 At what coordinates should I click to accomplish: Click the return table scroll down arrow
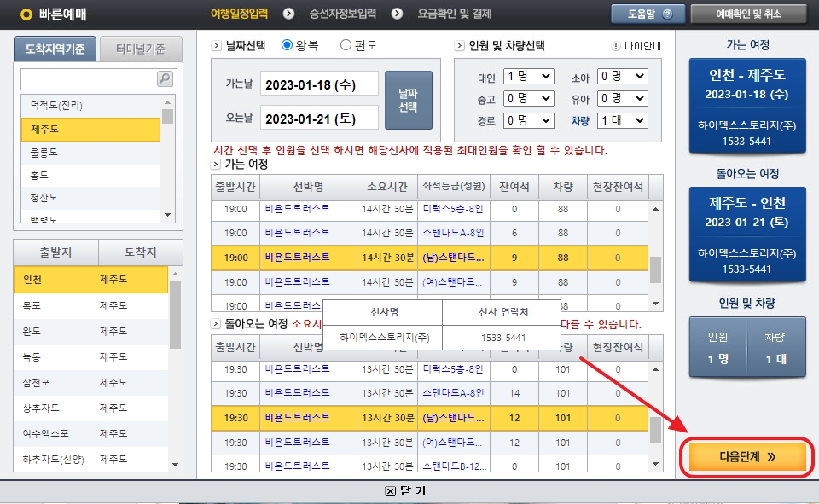tap(655, 464)
